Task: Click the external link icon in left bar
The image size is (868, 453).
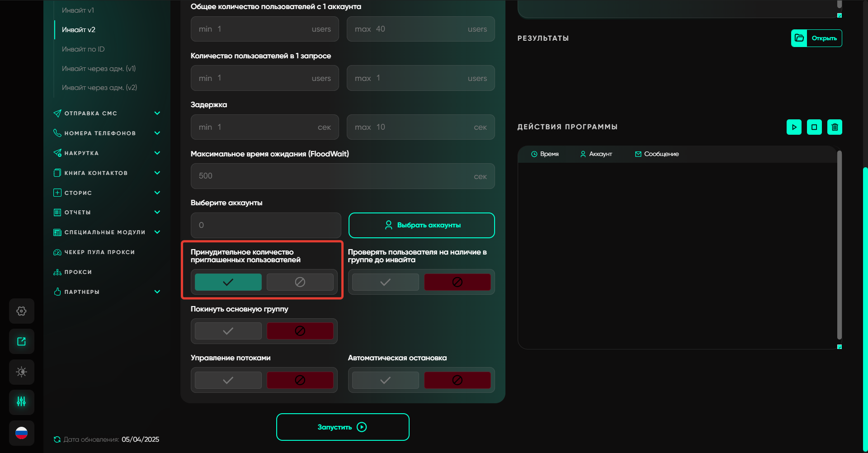Action: (21, 341)
